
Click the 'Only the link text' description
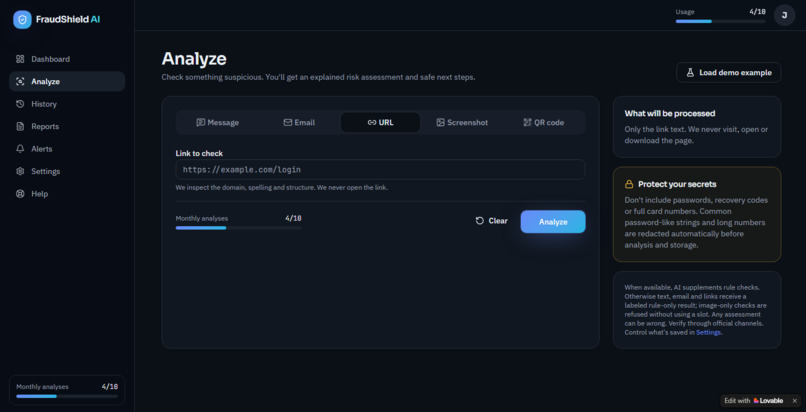[697, 135]
